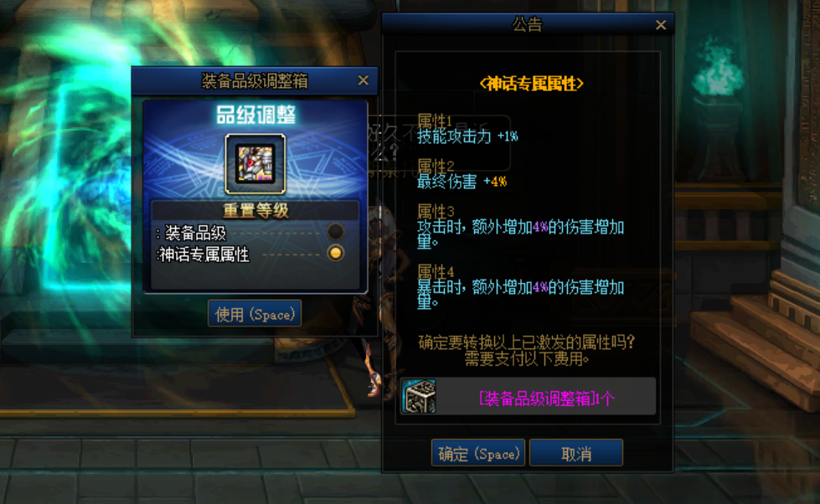
Task: Click the 属性3 attack bonus damage text
Action: [x=520, y=234]
